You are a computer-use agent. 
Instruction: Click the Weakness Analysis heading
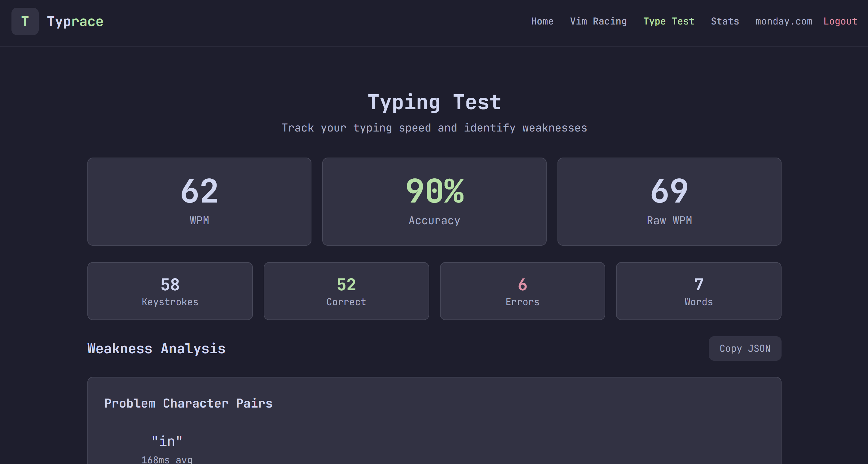tap(156, 349)
